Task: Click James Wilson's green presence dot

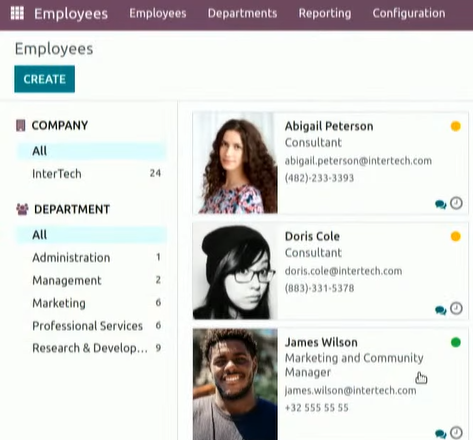Action: tap(455, 342)
